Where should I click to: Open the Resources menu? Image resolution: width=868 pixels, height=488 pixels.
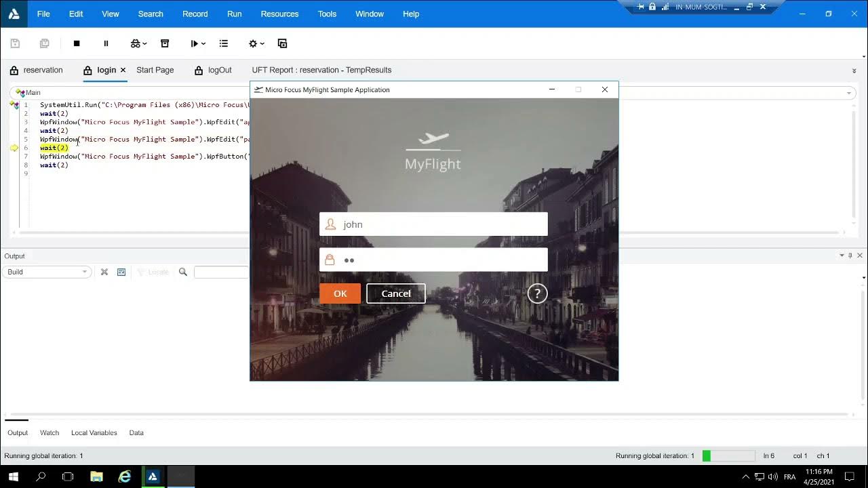(279, 14)
